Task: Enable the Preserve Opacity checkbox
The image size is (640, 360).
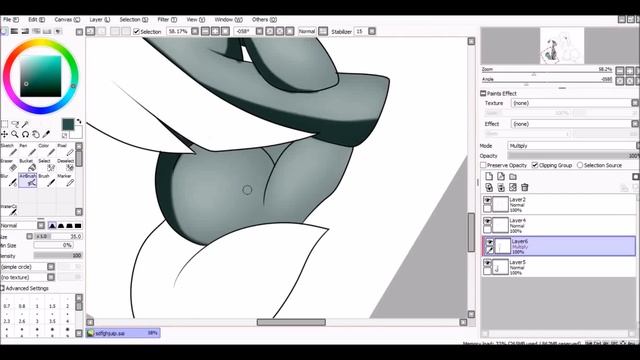Action: coord(483,165)
